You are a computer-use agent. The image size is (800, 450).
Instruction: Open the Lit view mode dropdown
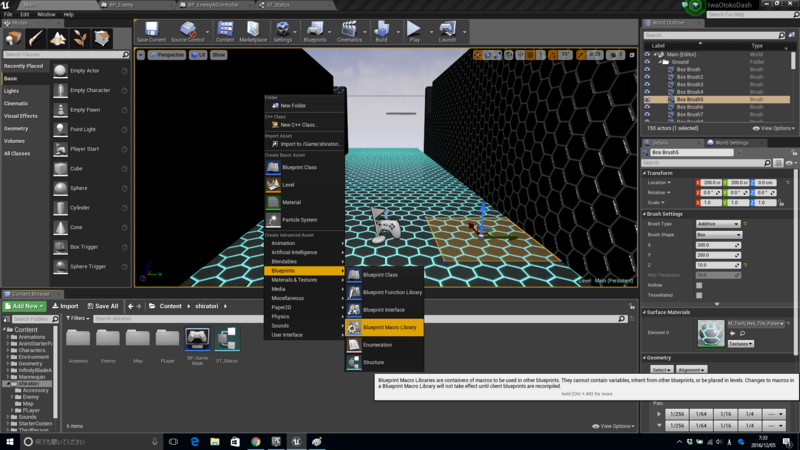(x=198, y=55)
